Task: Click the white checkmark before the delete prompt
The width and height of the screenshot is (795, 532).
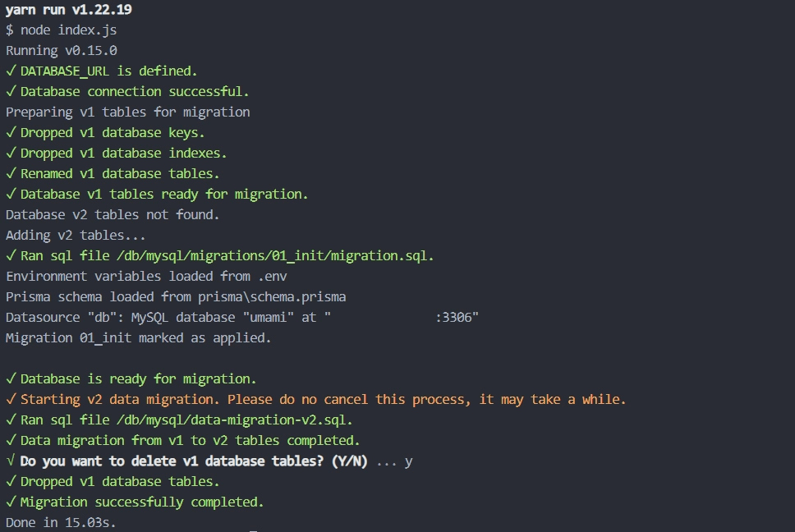Action: pyautogui.click(x=11, y=461)
